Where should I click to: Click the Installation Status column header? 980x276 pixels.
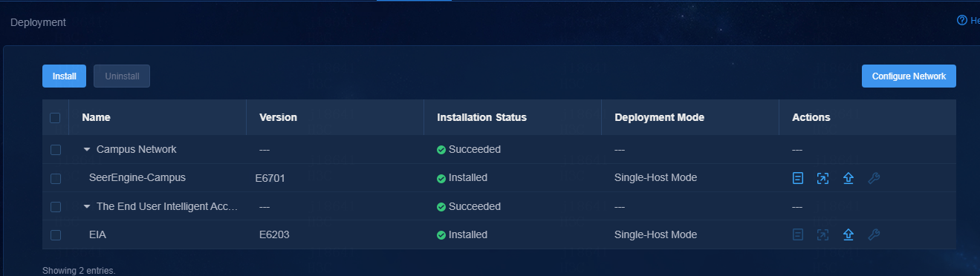point(481,117)
